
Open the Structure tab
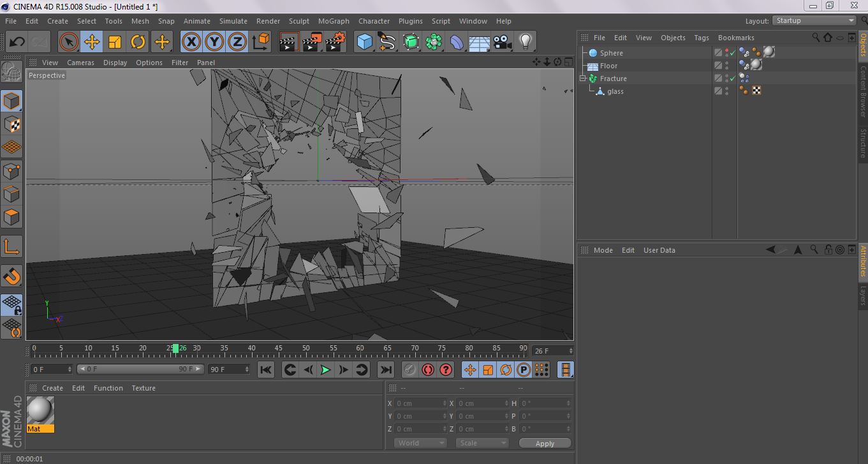tap(863, 144)
